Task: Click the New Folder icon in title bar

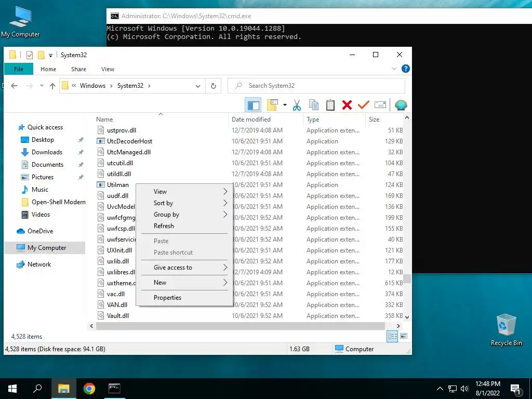Action: click(x=41, y=55)
